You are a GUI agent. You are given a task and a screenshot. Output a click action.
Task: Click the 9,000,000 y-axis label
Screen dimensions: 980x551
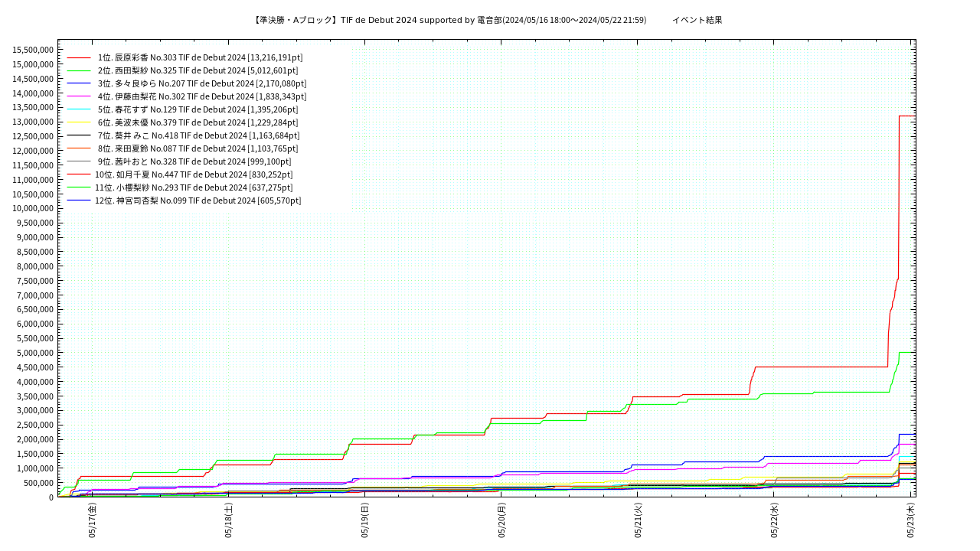(35, 237)
